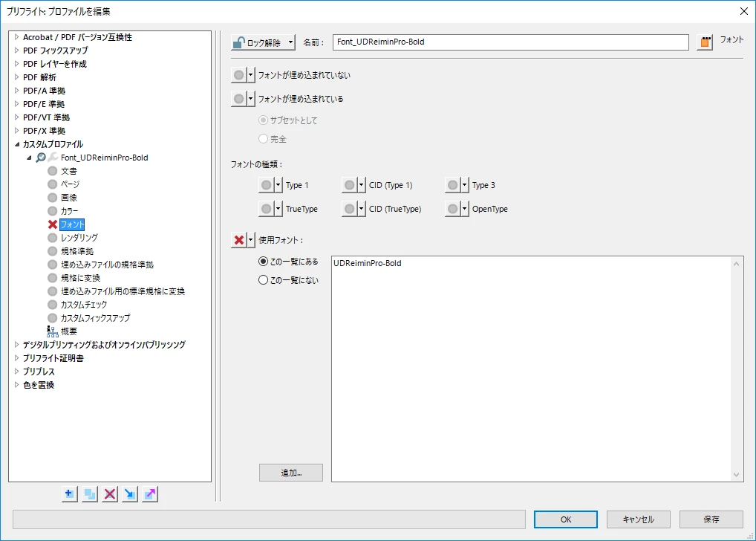
Task: Select the この一覧にない radio button
Action: [263, 279]
